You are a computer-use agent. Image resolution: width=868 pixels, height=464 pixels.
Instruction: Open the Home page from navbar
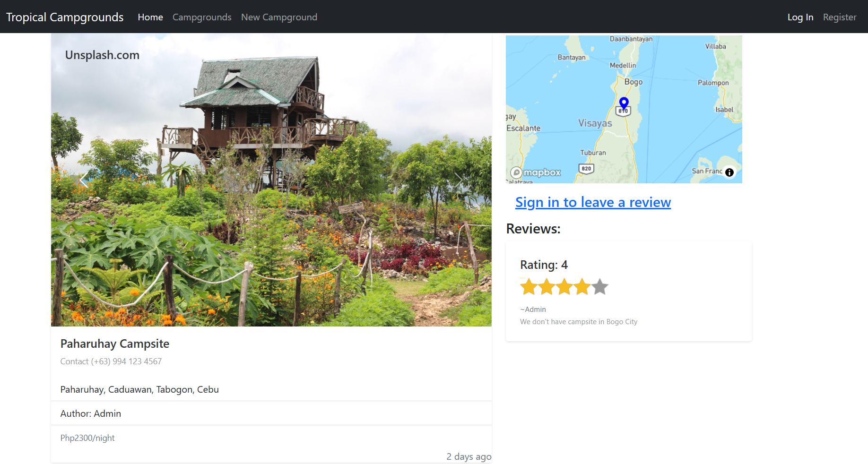click(150, 17)
